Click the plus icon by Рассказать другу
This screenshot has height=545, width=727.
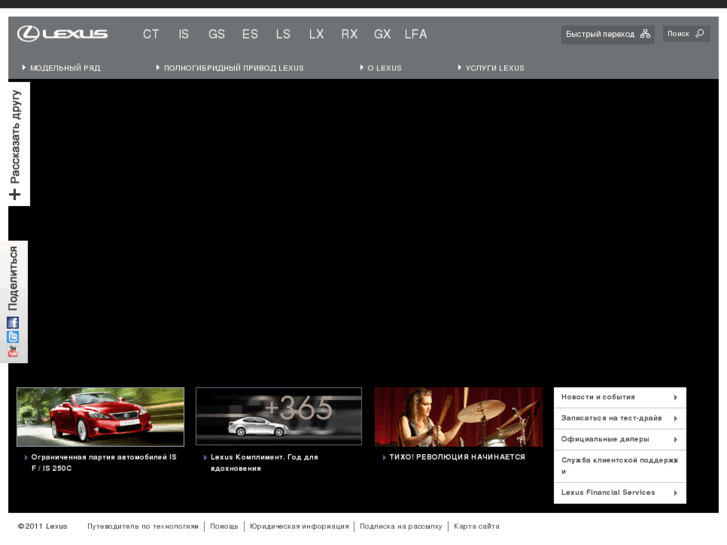pyautogui.click(x=15, y=194)
